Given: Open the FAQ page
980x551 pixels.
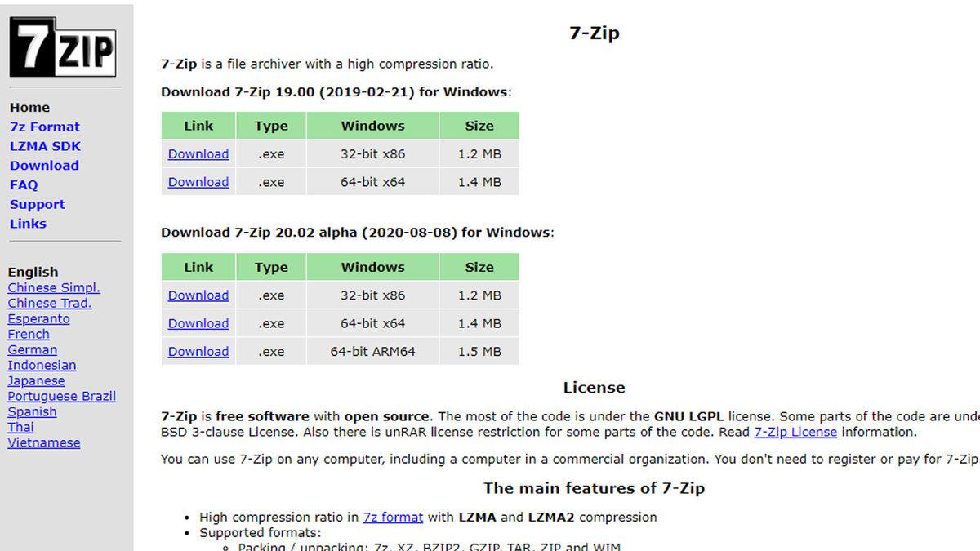Looking at the screenshot, I should tap(24, 185).
